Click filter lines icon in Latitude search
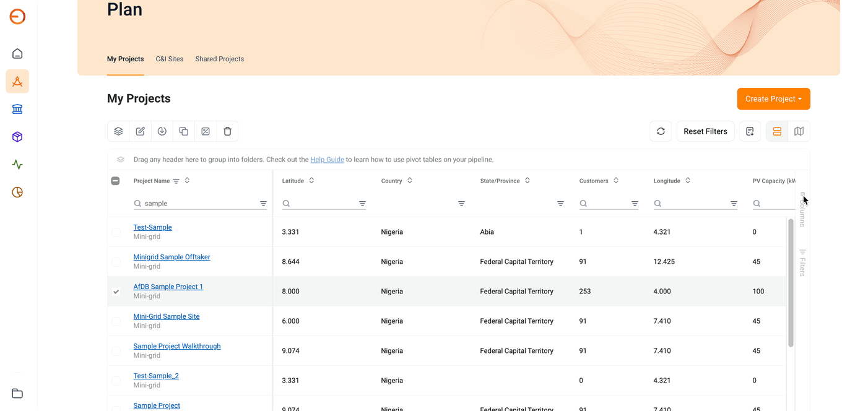868x411 pixels. [x=362, y=204]
